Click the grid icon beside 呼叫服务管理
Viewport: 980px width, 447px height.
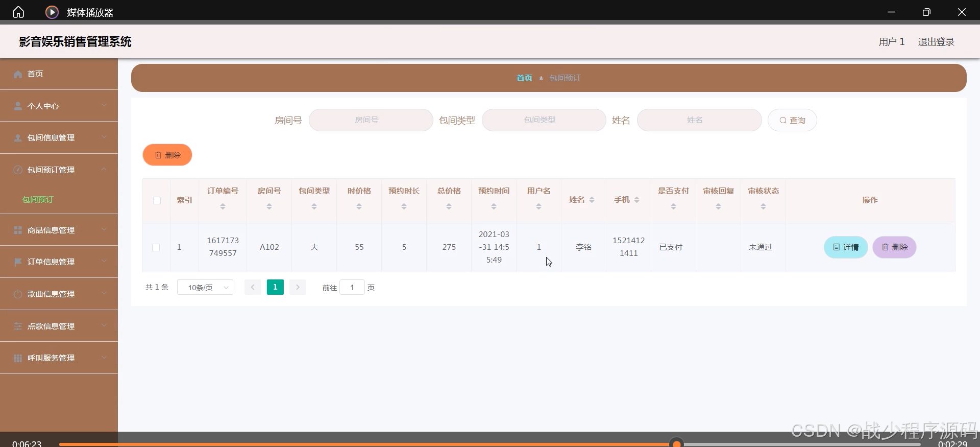18,358
